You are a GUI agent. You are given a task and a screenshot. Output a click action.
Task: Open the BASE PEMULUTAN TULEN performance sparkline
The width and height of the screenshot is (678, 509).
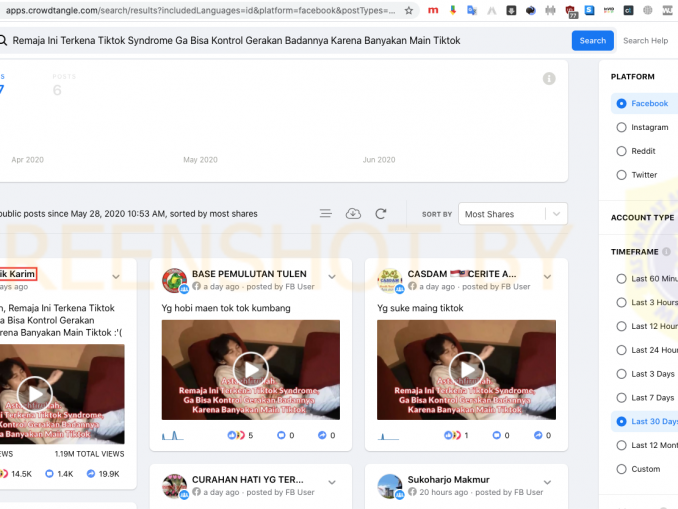coord(173,435)
